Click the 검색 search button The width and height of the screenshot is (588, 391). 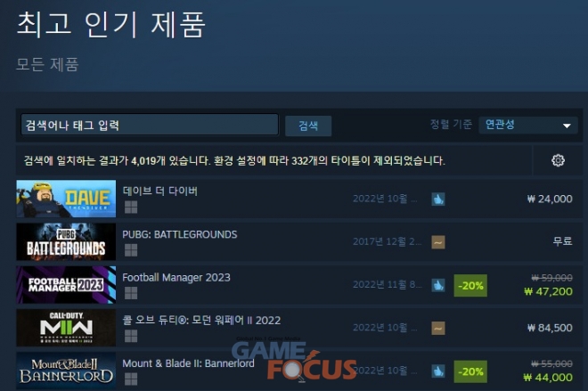[308, 126]
